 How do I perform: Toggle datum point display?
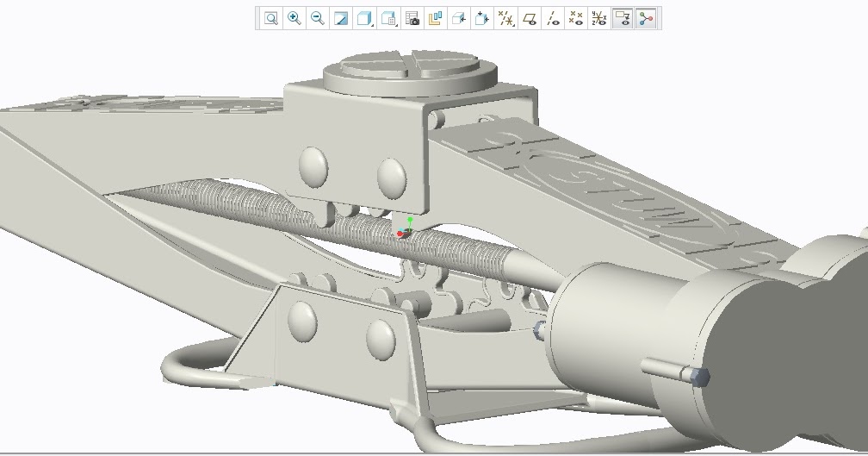tap(576, 18)
